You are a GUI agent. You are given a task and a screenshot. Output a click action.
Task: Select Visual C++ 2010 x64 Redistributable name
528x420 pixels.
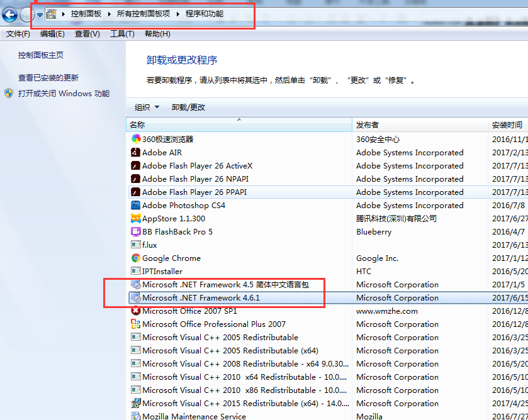[x=244, y=377]
